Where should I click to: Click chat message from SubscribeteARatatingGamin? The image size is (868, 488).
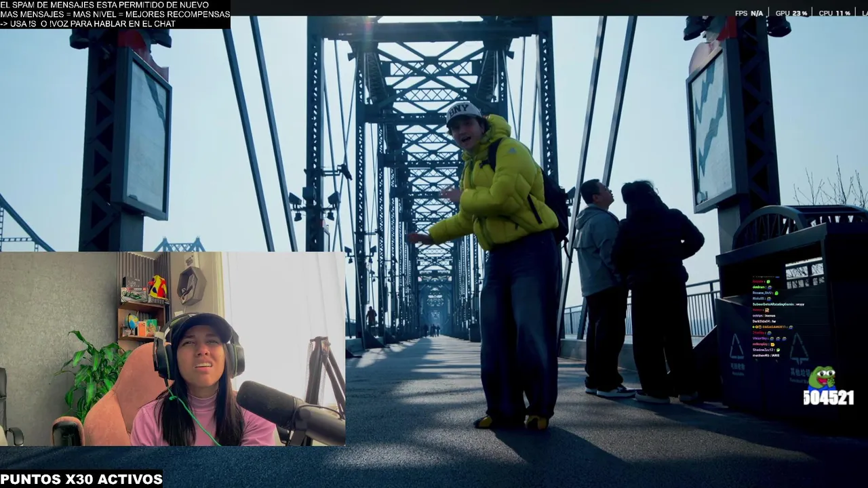pos(778,304)
